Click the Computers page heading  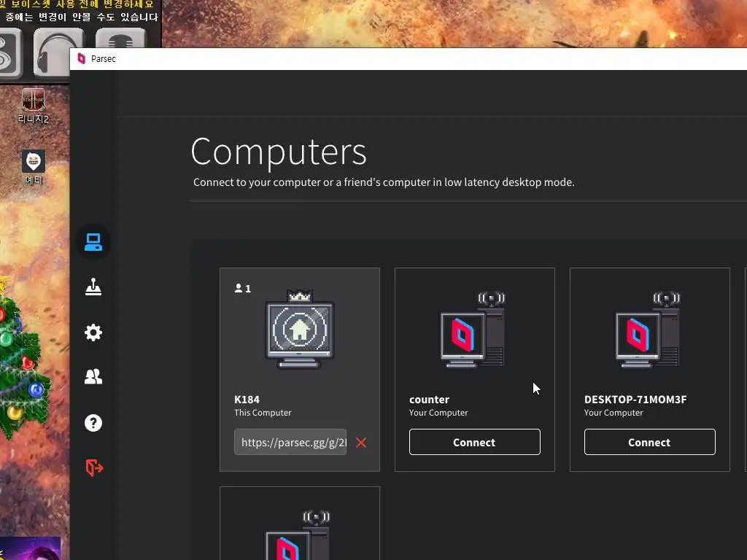pos(279,152)
